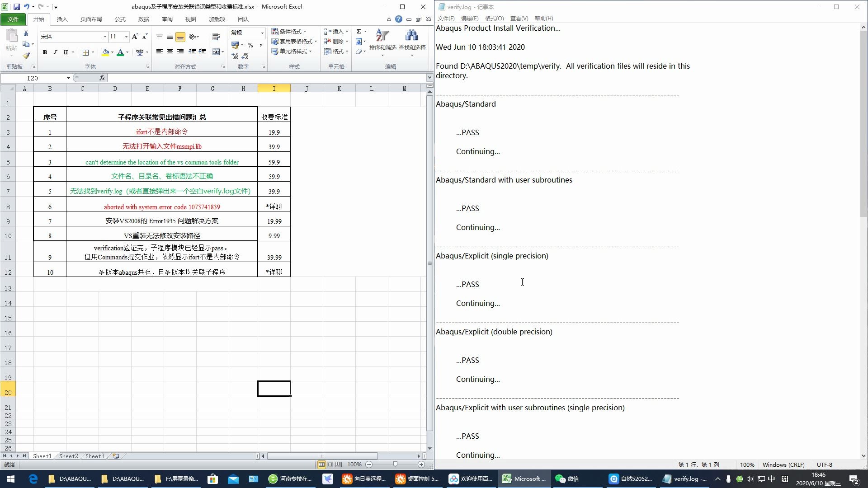Click the Clear eraser icon

click(x=359, y=52)
